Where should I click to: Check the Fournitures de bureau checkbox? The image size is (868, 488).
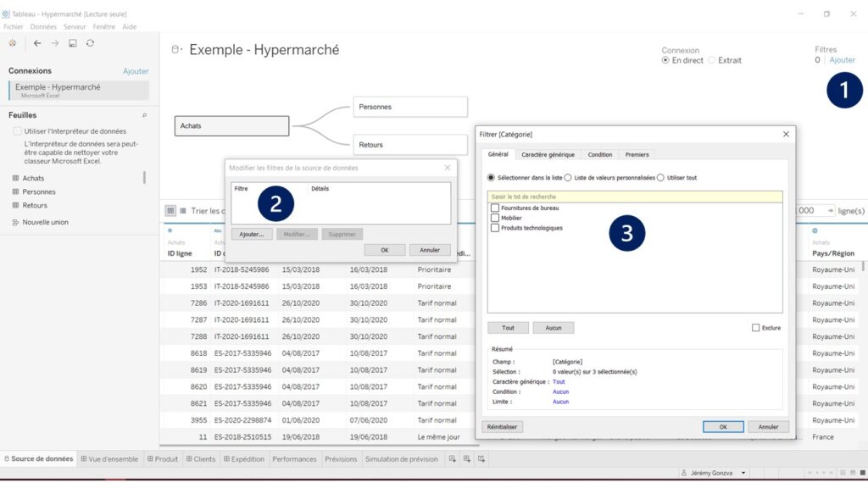(495, 208)
